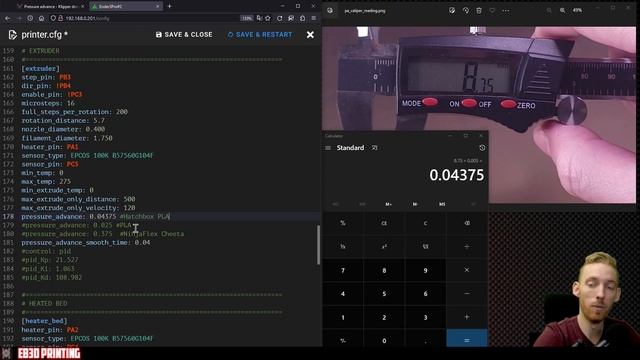Image resolution: width=640 pixels, height=360 pixels.
Task: Click digit 5 in Calculator
Action: click(x=384, y=293)
